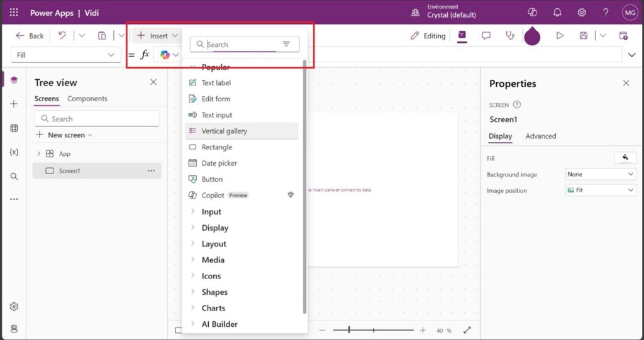Switch to the Components tab
Viewport: 644px width, 340px height.
(x=87, y=99)
